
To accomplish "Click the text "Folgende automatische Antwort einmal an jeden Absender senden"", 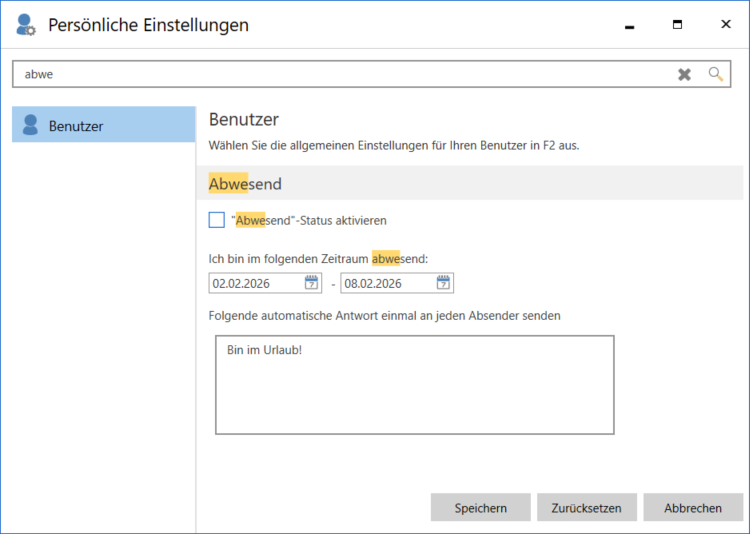I will pyautogui.click(x=385, y=316).
